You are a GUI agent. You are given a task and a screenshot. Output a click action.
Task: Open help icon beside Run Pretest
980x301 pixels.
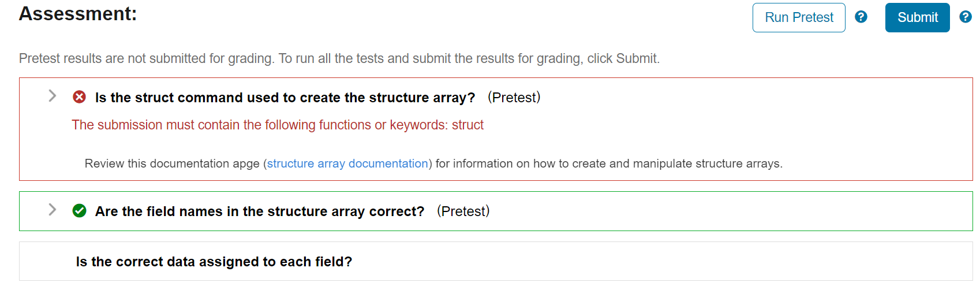(861, 17)
